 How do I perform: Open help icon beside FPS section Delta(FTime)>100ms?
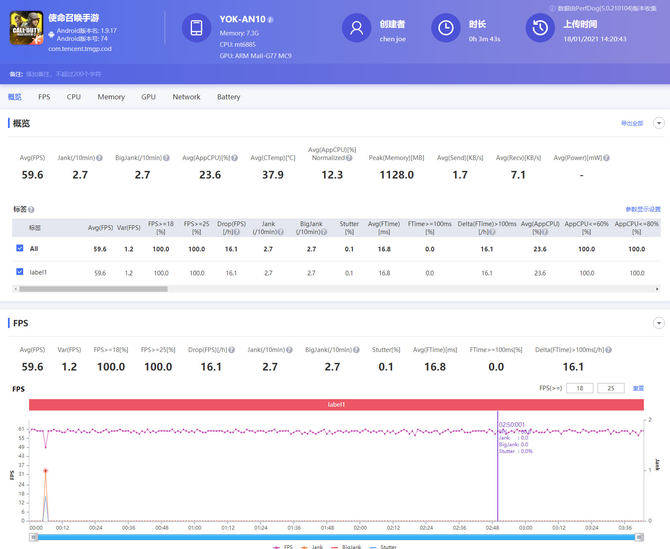[608, 349]
